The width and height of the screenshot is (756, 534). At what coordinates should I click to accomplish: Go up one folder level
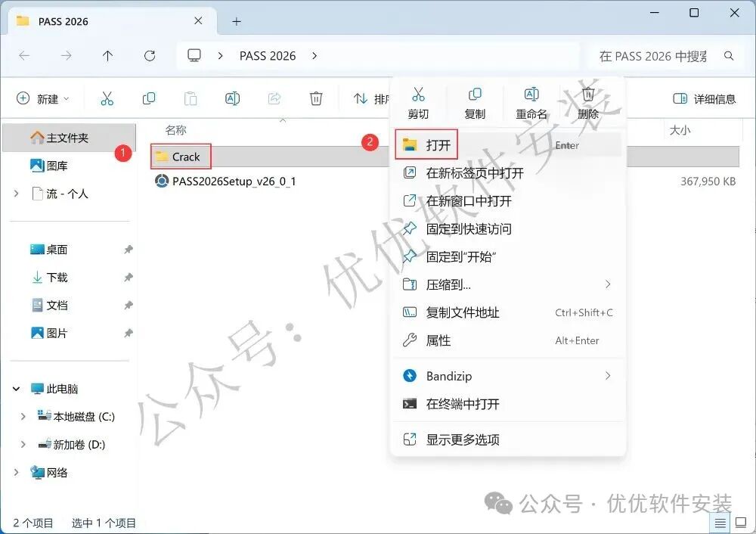pos(107,56)
